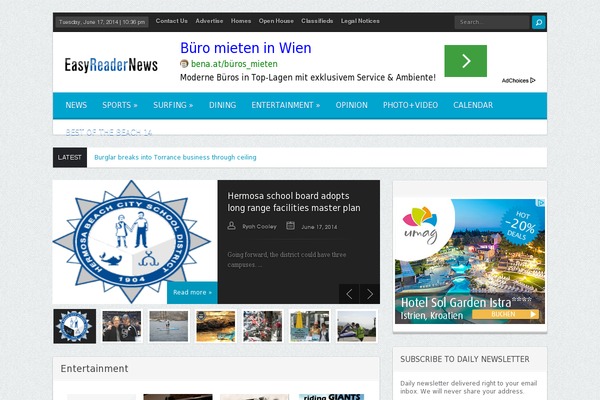Click the riding GIANTS thumbnail
This screenshot has width=600, height=400.
click(x=331, y=397)
